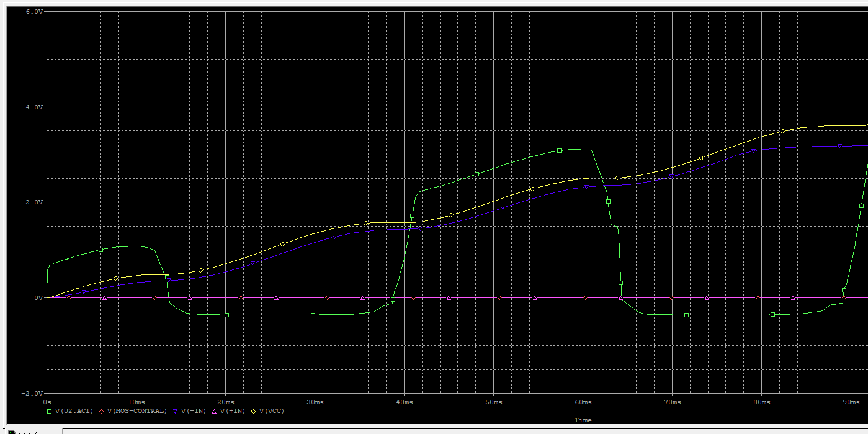The image size is (868, 434).
Task: Click the green trace marker at its 3V peak
Action: pyautogui.click(x=559, y=151)
